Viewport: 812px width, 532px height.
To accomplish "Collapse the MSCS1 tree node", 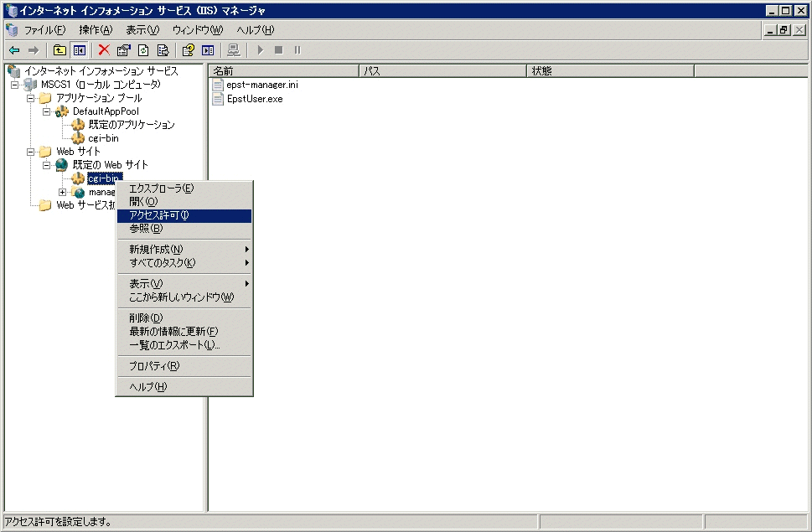I will 14,85.
